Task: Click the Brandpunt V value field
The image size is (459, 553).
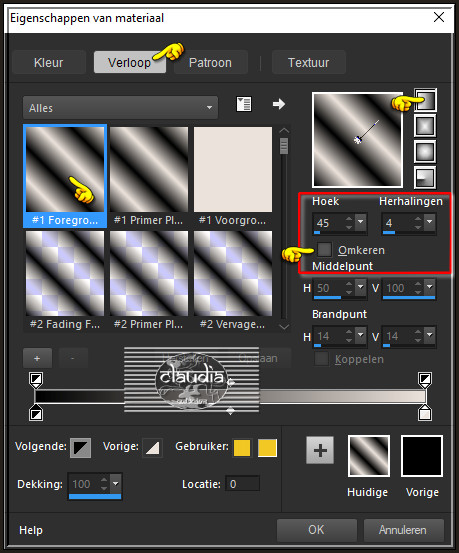Action: click(x=398, y=336)
